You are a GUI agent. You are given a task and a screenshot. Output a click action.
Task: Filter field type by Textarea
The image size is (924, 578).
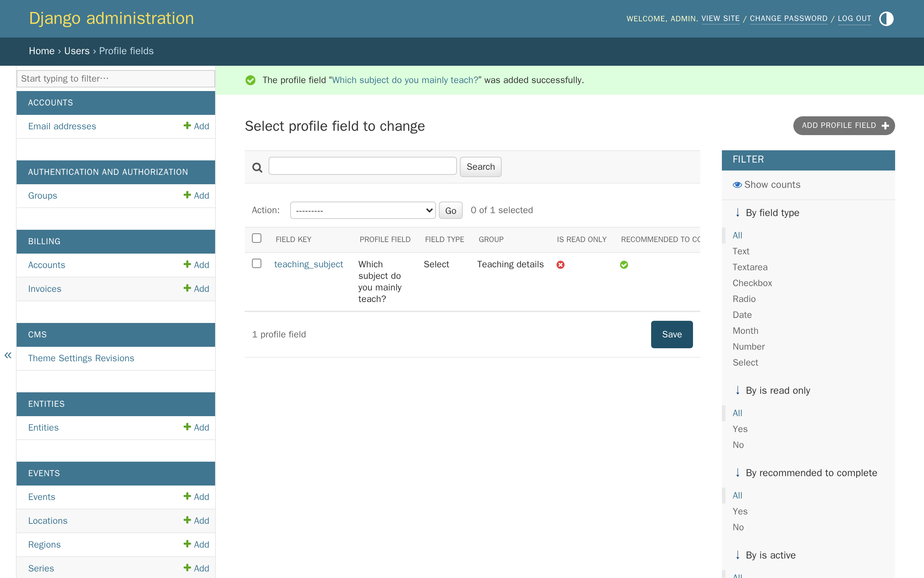click(x=750, y=267)
